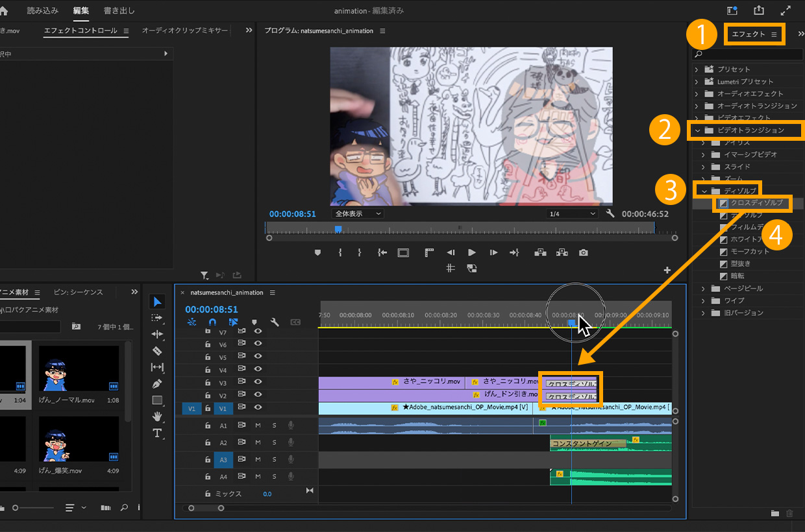Click the Export Frame camera icon
This screenshot has height=532, width=805.
click(x=584, y=252)
